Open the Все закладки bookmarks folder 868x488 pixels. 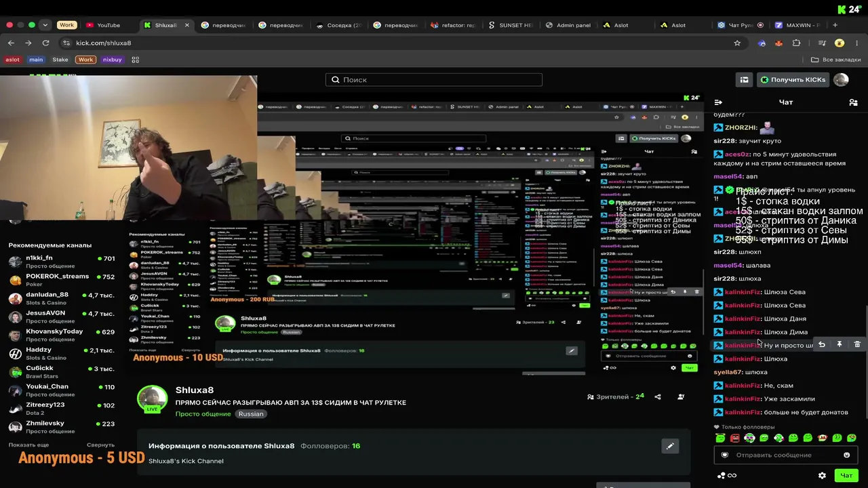click(835, 60)
